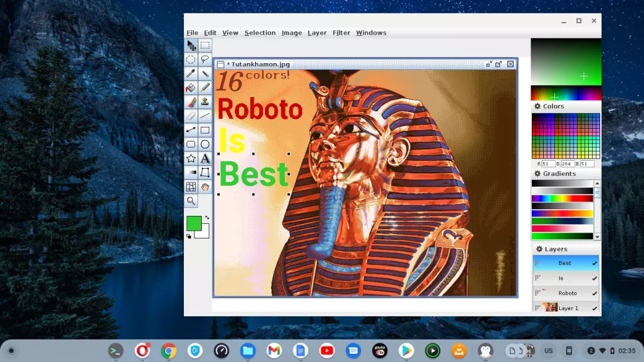The image size is (644, 362).
Task: Click the hue spectrum strip
Action: pos(566,93)
